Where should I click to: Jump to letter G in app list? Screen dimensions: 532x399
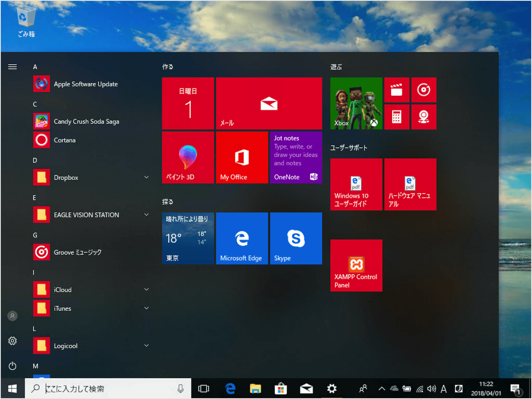35,235
